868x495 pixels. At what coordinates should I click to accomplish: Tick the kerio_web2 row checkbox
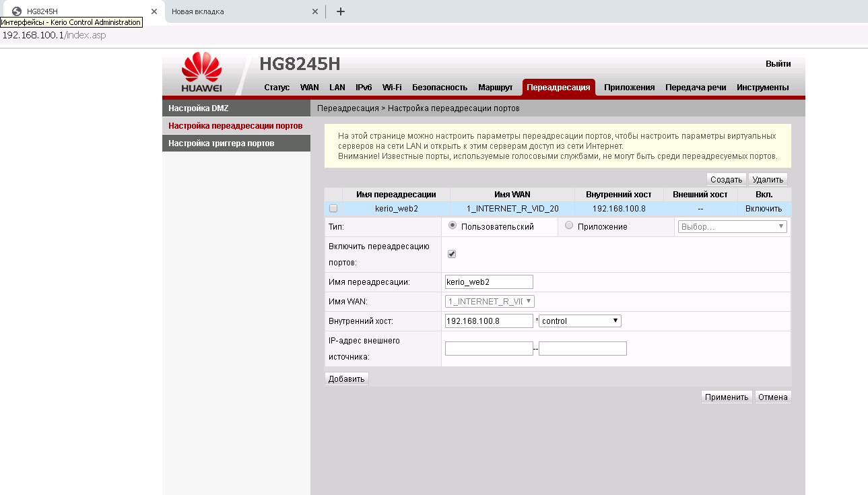click(333, 209)
